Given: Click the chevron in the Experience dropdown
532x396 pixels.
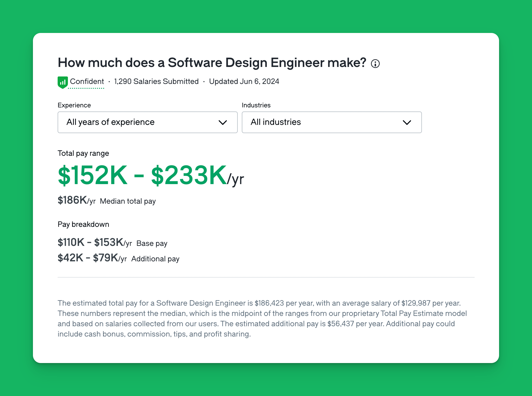Looking at the screenshot, I should [223, 122].
